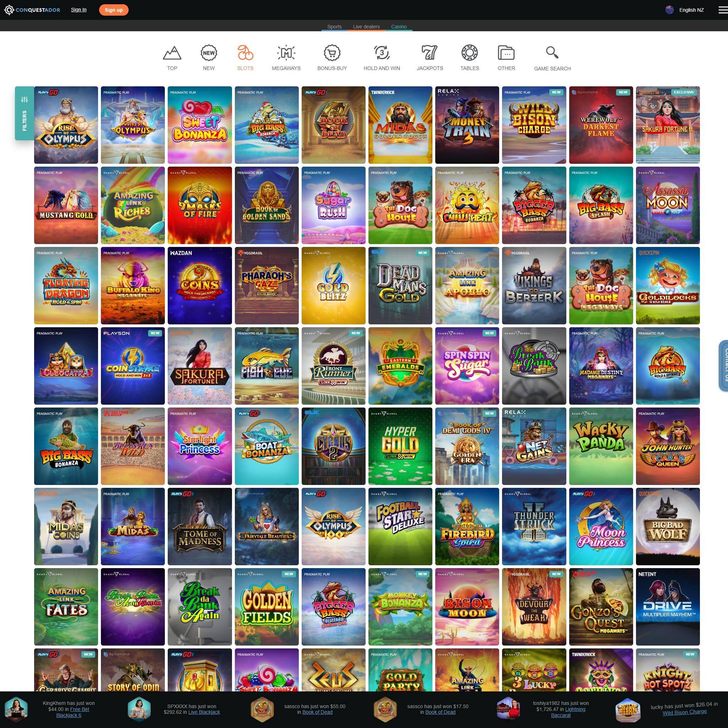Open the Megaways category icon
The image size is (728, 728).
tap(286, 53)
